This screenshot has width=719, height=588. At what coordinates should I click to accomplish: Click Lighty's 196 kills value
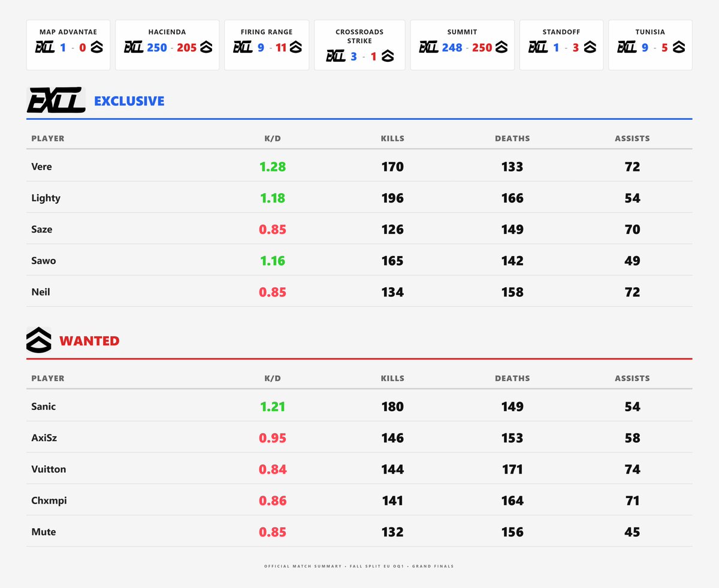[392, 198]
